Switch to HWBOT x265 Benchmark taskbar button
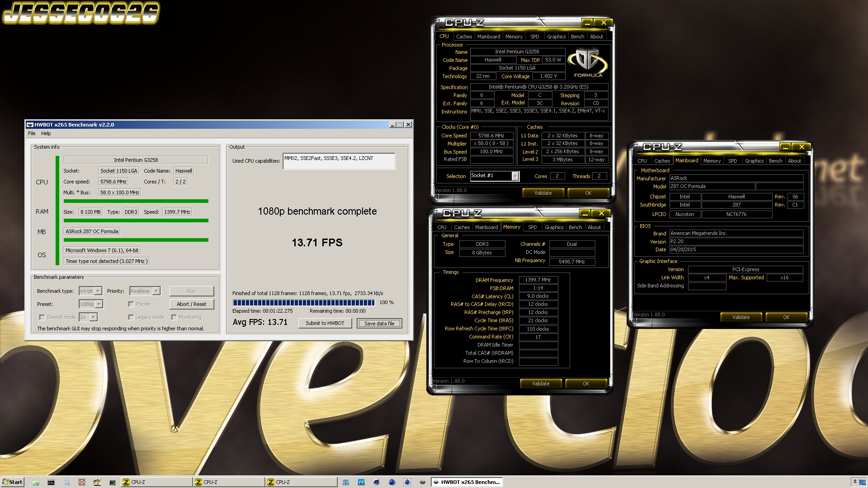868x488 pixels. tap(467, 482)
